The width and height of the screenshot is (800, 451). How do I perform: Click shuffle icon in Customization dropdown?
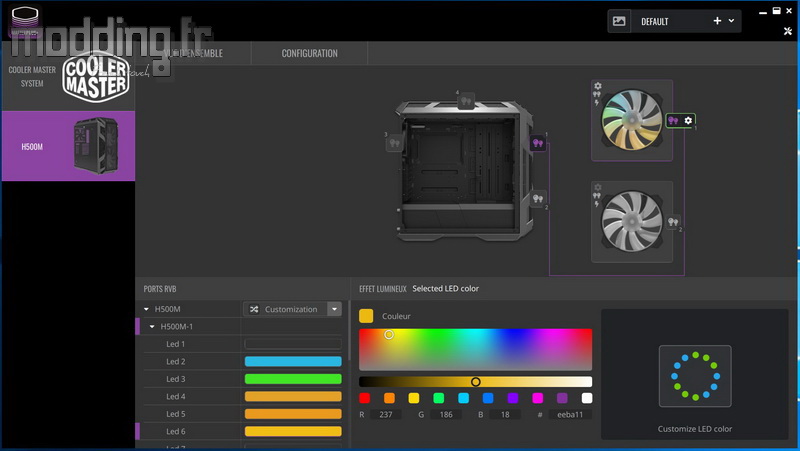[x=254, y=309]
